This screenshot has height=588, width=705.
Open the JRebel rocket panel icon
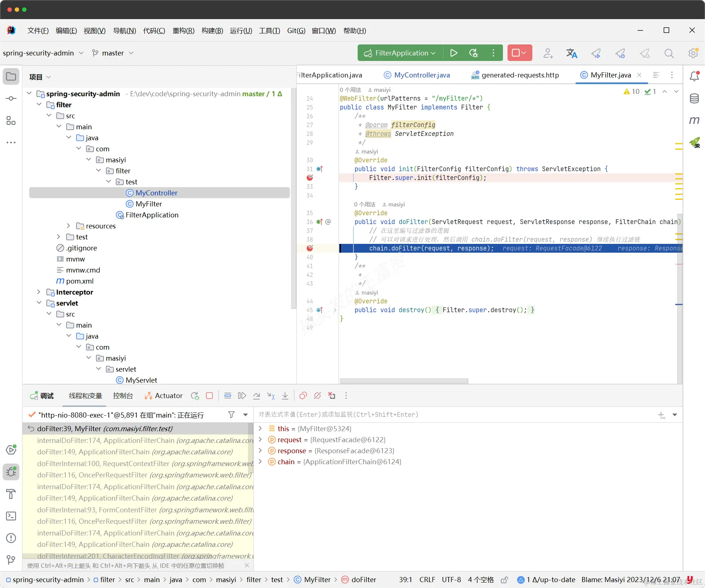point(694,142)
